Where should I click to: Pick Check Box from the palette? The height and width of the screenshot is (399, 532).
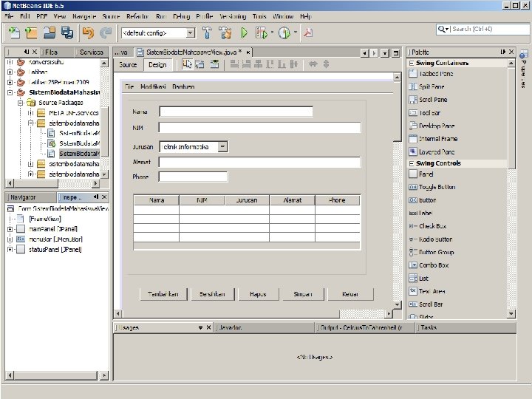pos(432,226)
